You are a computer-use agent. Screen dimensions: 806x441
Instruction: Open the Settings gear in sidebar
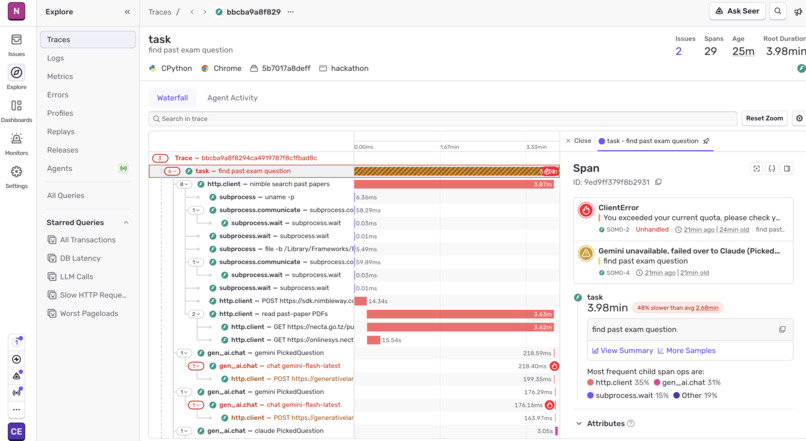16,172
